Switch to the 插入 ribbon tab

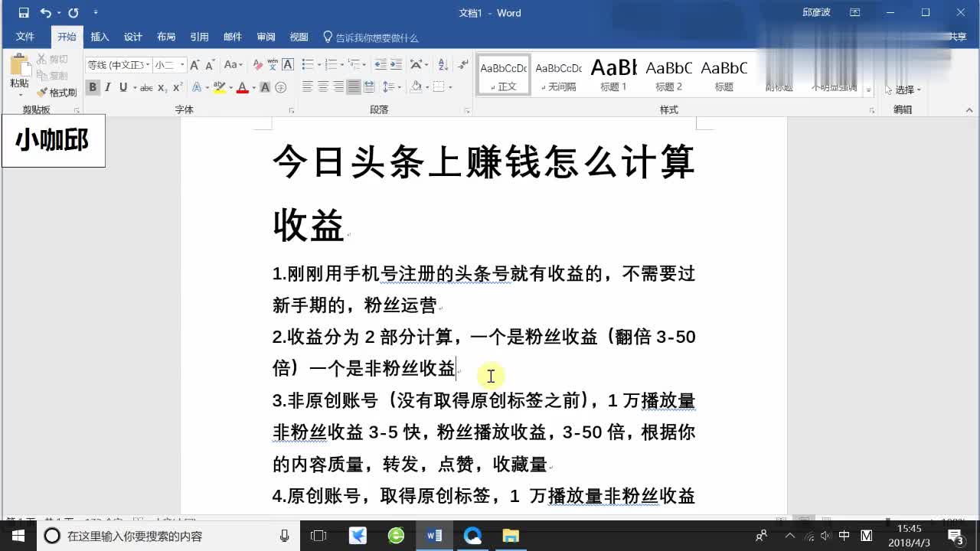tap(100, 36)
